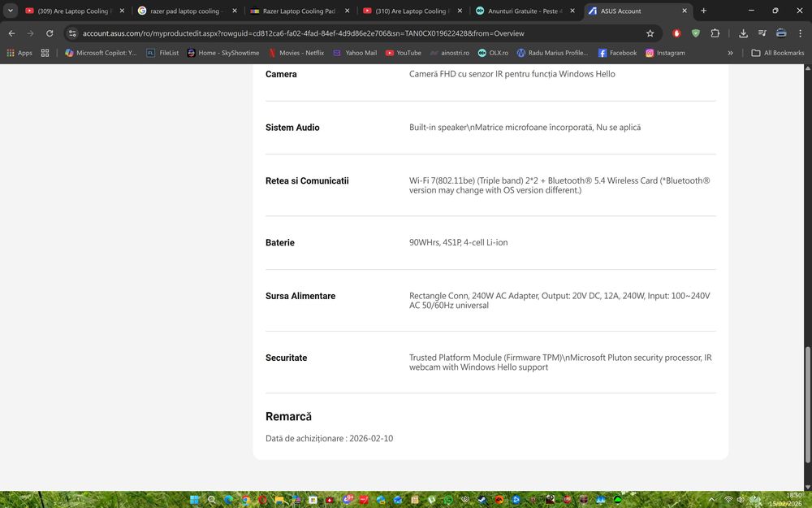812x508 pixels.
Task: Open the Movies - Netflix bookmark
Action: pyautogui.click(x=296, y=53)
